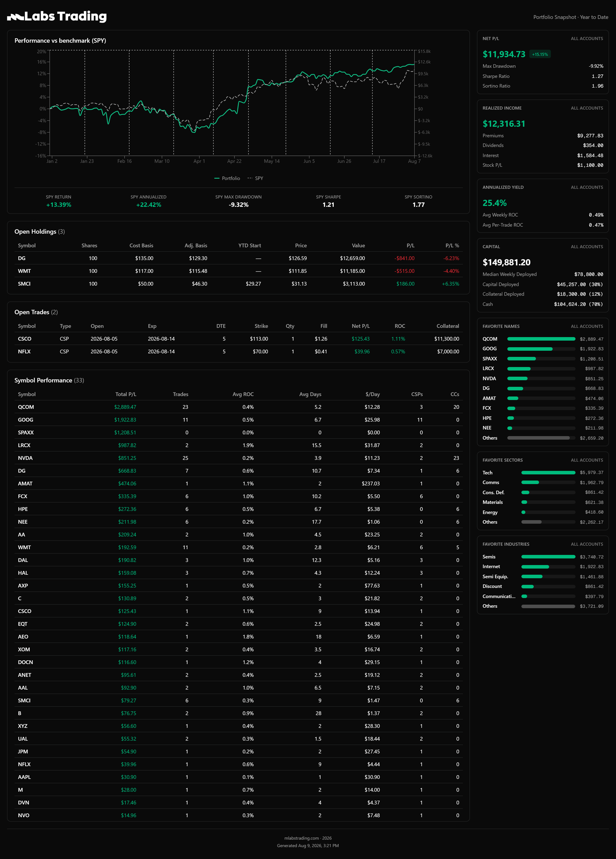Click the Adj. Basis column header
Screen dimensions: 616x859
[x=196, y=245]
